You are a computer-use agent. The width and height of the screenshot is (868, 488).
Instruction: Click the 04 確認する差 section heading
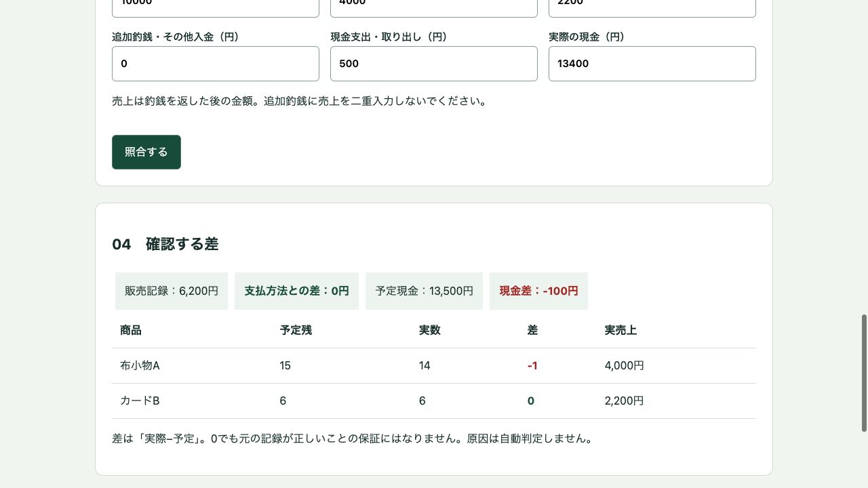165,244
